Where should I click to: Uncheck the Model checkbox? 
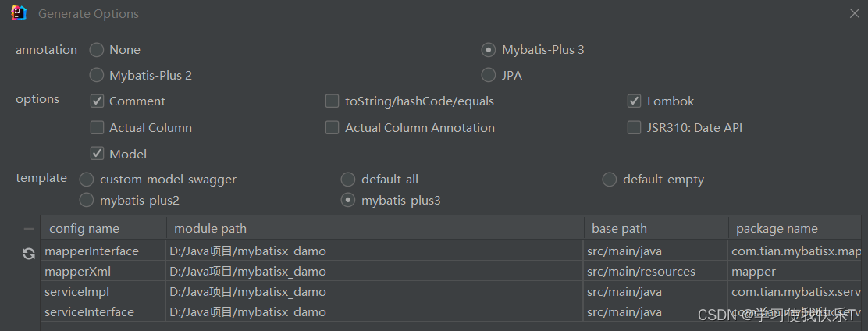[97, 154]
